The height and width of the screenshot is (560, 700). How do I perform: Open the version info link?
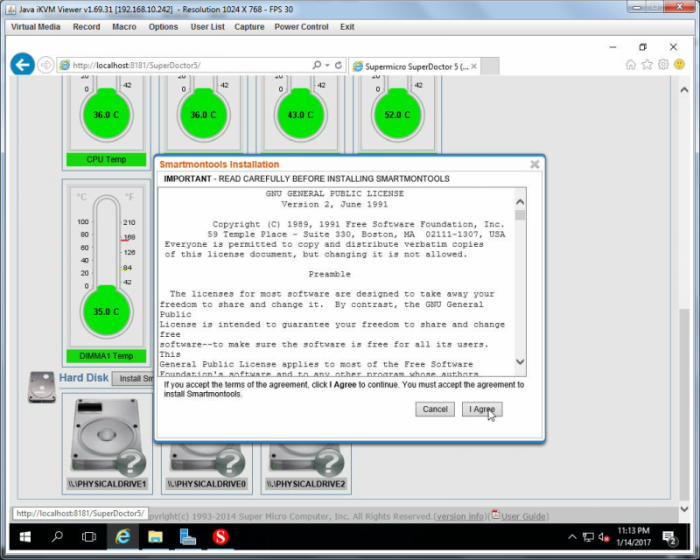click(460, 516)
